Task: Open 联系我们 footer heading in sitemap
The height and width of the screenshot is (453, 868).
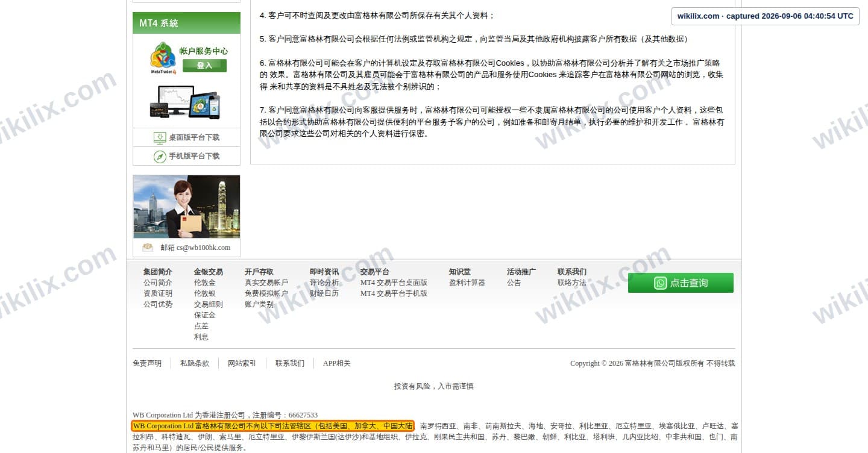Action: [571, 272]
